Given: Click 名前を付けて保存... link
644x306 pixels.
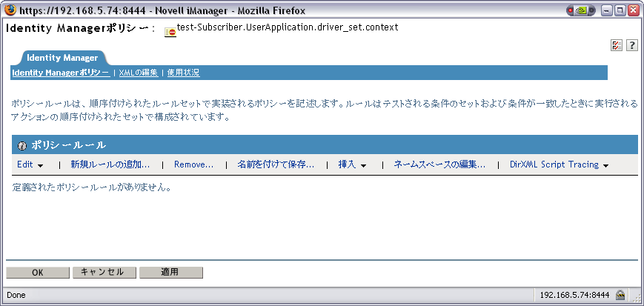Looking at the screenshot, I should (276, 164).
